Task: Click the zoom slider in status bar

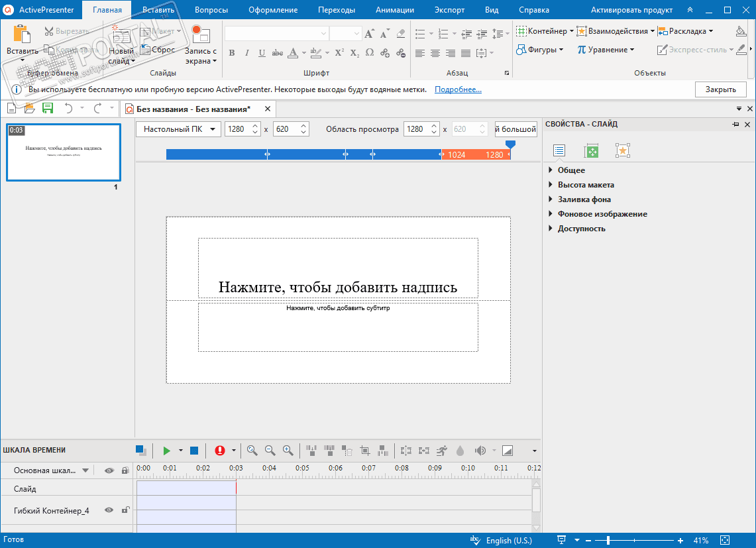Action: point(608,541)
